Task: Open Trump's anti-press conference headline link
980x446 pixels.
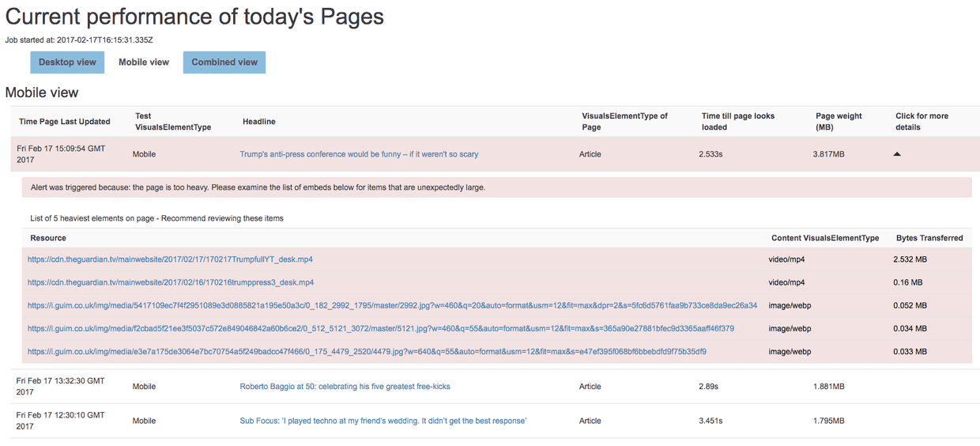Action: [x=359, y=154]
